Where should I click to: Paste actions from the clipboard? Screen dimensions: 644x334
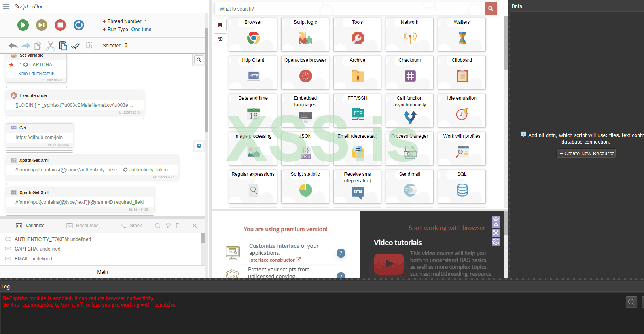pos(63,46)
